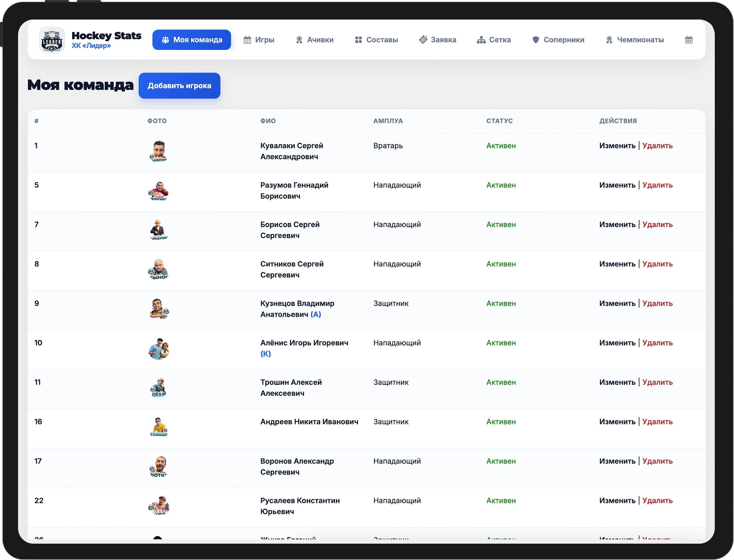The image size is (734, 560).
Task: Click Изменить for Кувалаки Сергей
Action: 617,146
